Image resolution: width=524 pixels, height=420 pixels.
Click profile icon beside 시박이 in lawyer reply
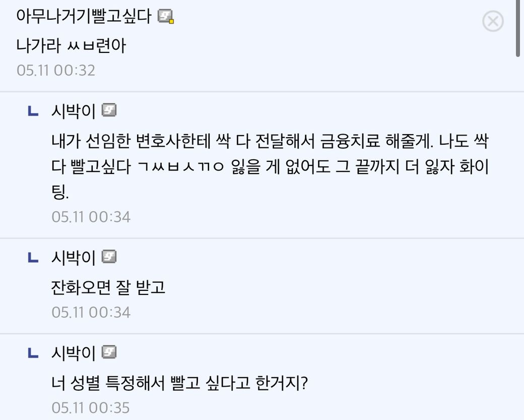(x=109, y=110)
